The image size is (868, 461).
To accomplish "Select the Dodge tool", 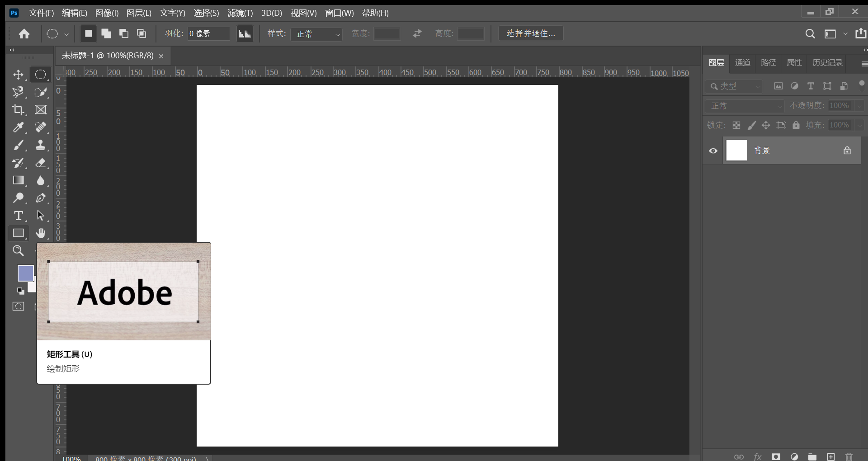I will point(18,198).
